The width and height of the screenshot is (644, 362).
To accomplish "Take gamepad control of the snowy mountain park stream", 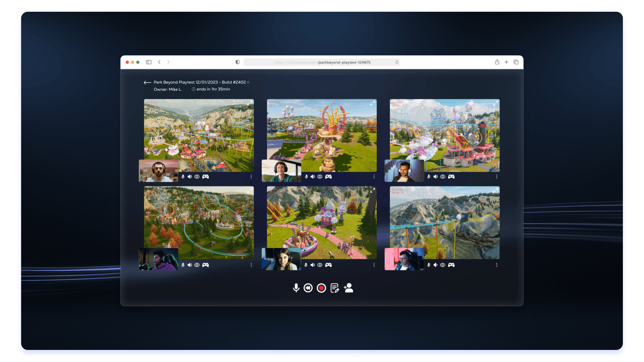I will [451, 177].
